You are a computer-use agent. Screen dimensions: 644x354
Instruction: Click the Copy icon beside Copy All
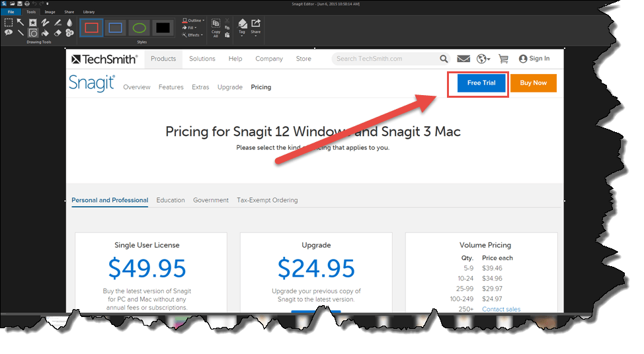click(227, 28)
